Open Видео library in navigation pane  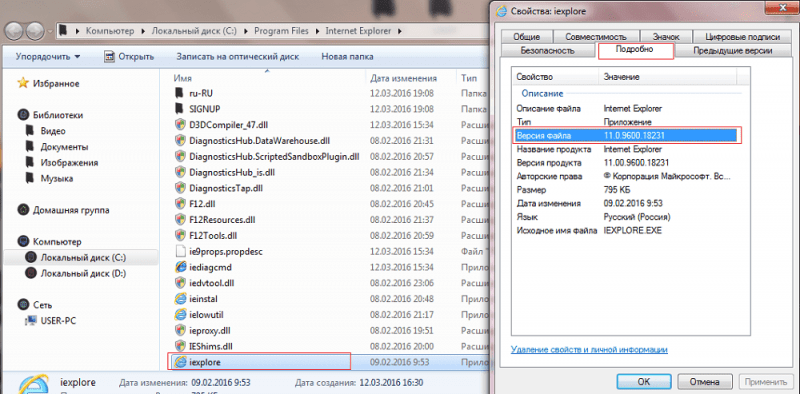53,131
